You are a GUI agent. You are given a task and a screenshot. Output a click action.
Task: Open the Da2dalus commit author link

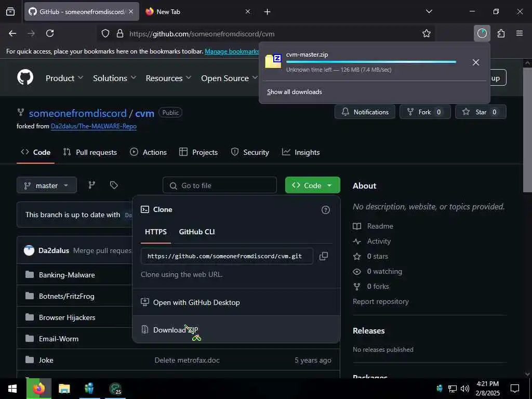pyautogui.click(x=54, y=251)
